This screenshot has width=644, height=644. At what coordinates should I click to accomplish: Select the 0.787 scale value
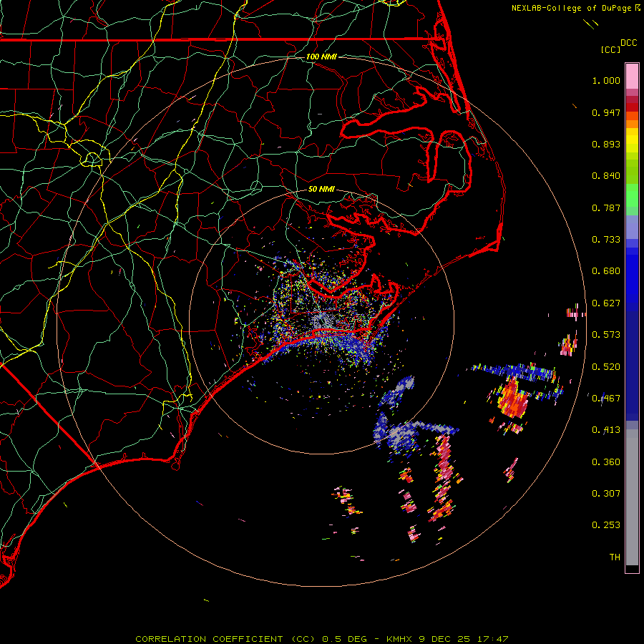click(606, 208)
